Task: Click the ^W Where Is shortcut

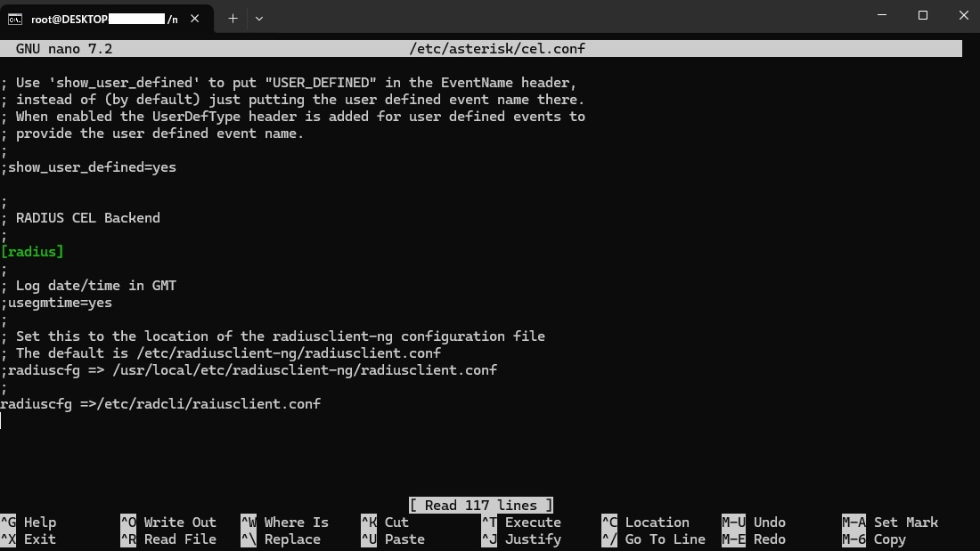Action: coord(285,523)
